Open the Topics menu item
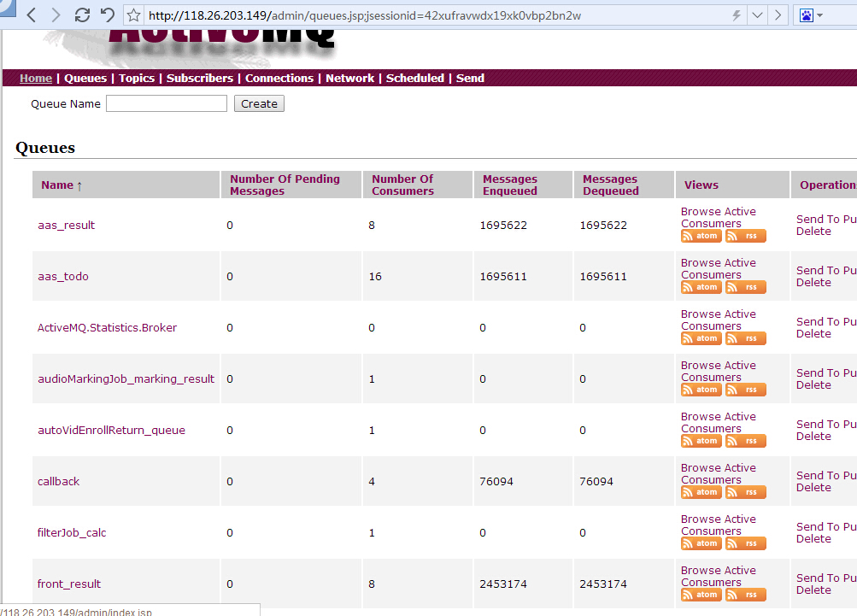Image resolution: width=857 pixels, height=616 pixels. point(137,78)
